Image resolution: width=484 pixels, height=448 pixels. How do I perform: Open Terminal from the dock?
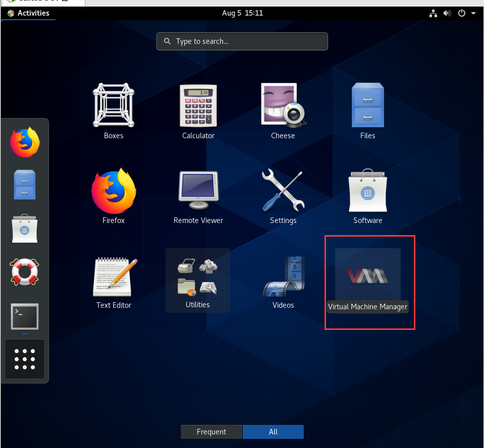point(25,316)
